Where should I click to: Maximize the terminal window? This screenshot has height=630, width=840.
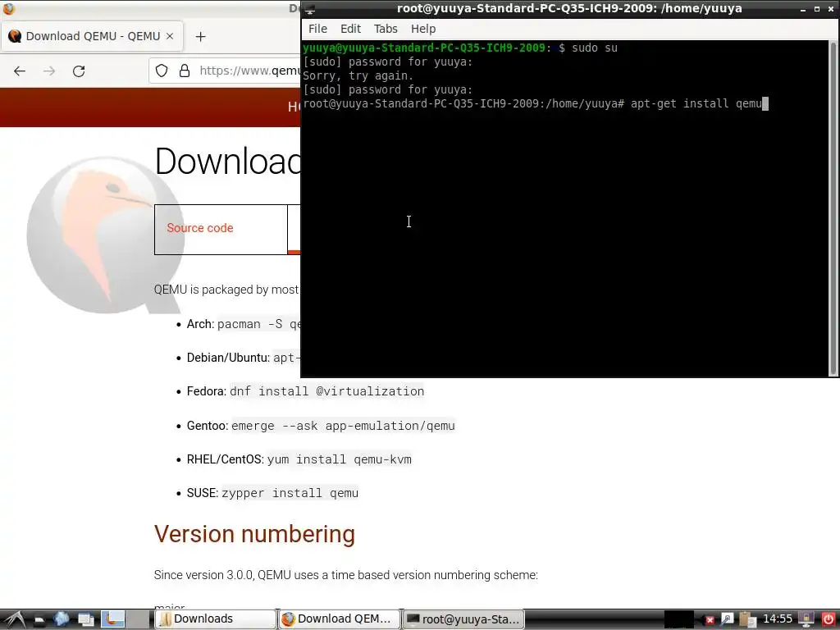(816, 9)
